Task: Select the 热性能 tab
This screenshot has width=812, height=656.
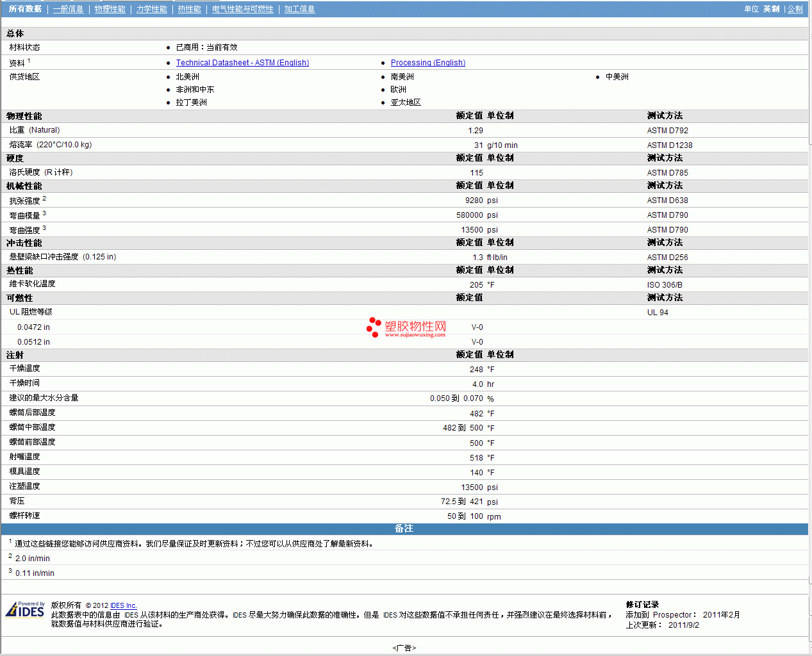Action: click(x=189, y=9)
